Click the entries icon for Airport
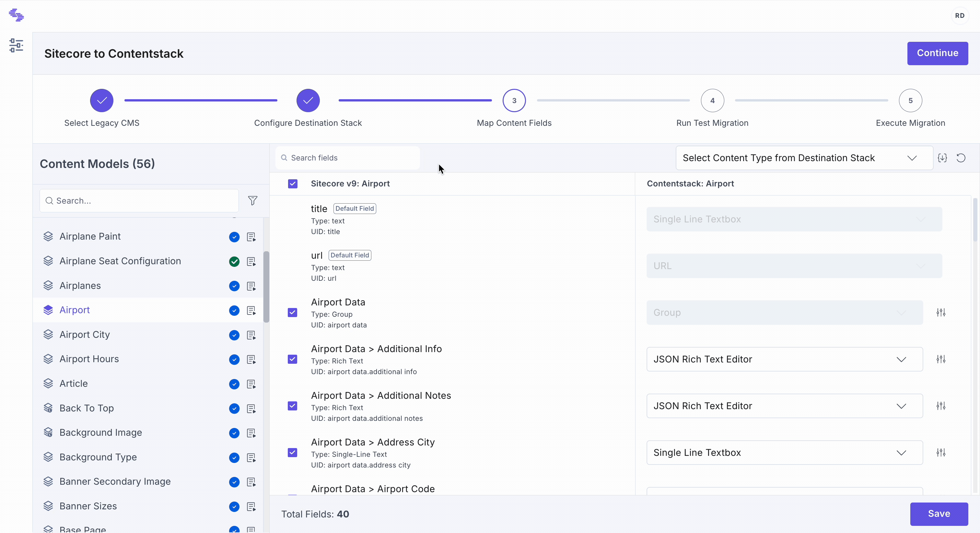 pos(251,311)
